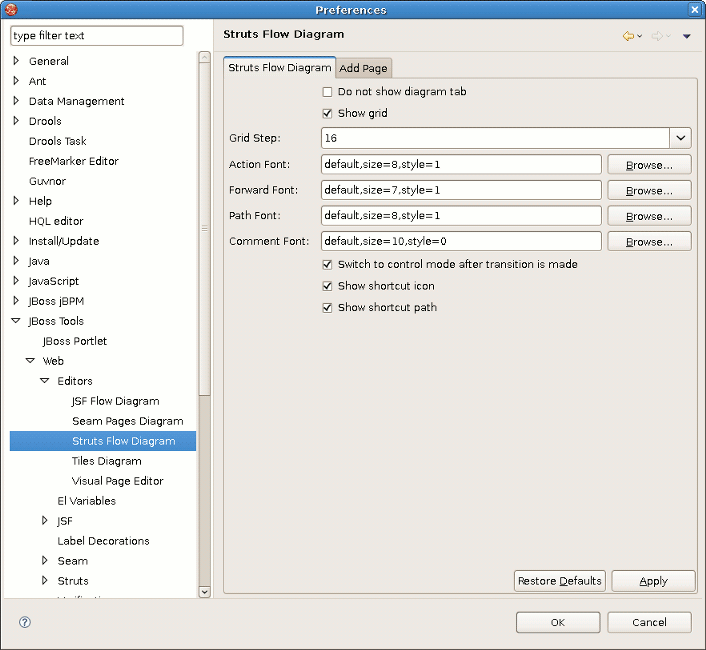This screenshot has width=706, height=650.
Task: Select the Struts Flow Diagram tab
Action: tap(279, 67)
